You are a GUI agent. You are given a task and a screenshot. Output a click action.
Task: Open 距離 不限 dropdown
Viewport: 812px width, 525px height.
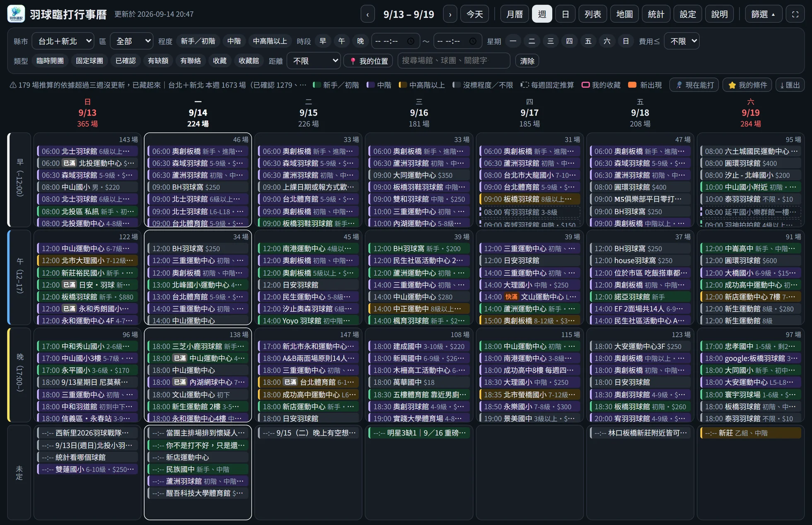(314, 61)
